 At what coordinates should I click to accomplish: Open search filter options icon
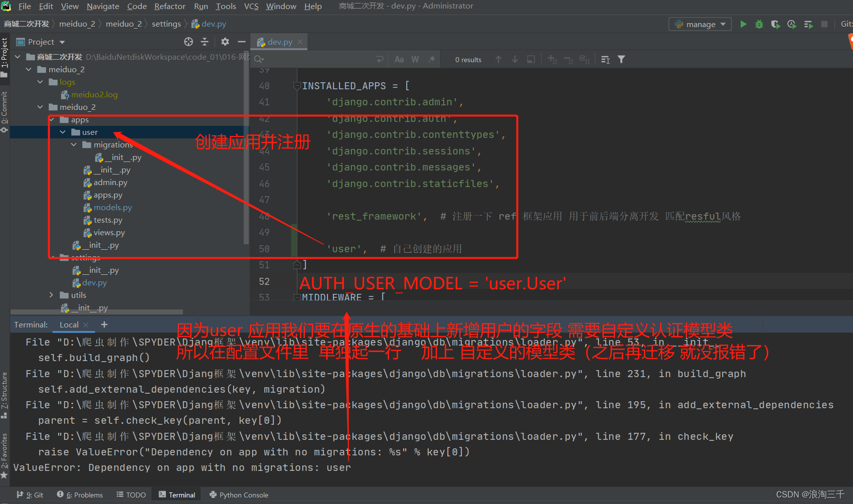(621, 60)
